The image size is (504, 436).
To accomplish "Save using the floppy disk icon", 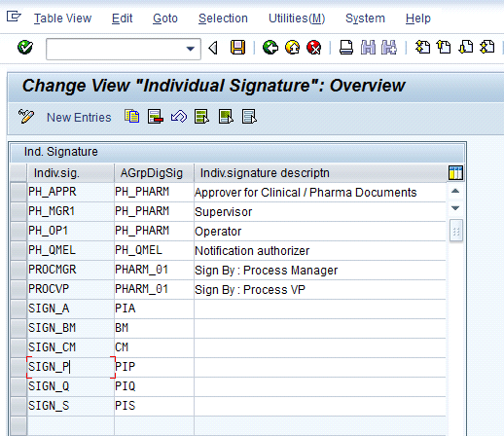I will pyautogui.click(x=237, y=48).
